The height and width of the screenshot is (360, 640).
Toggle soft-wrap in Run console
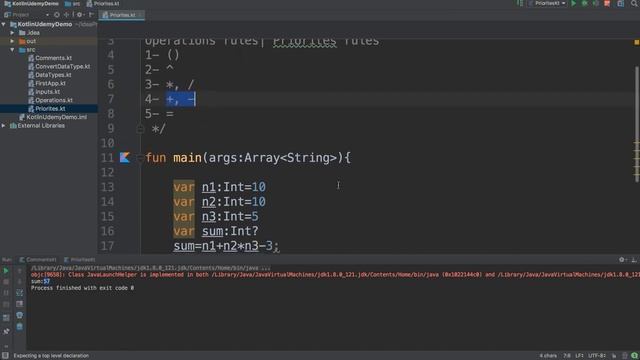point(19,293)
